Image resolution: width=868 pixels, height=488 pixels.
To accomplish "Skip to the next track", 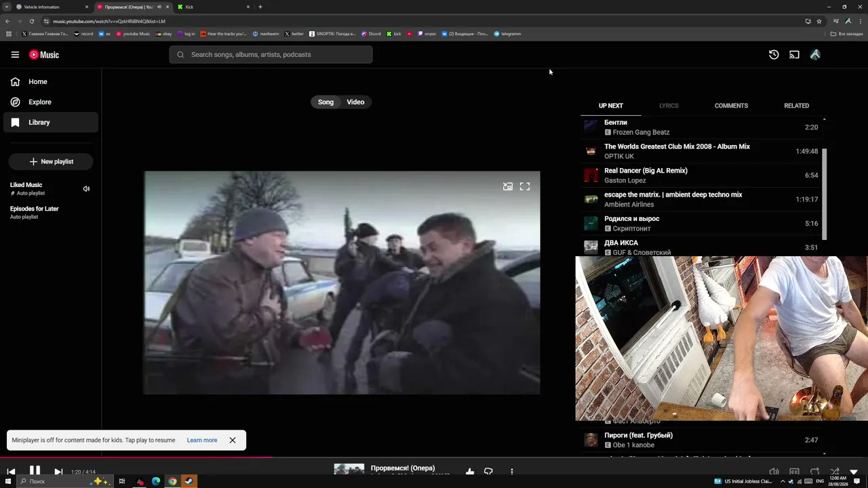I will tap(58, 472).
